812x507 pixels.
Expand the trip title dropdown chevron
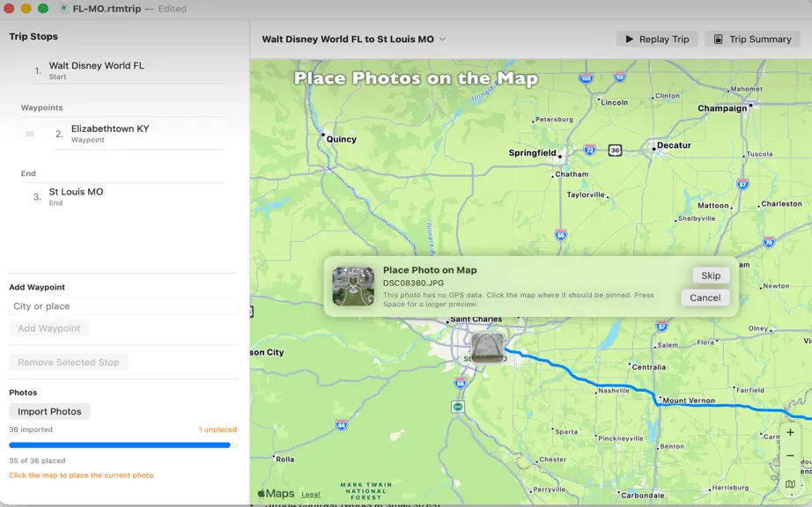[x=442, y=40]
